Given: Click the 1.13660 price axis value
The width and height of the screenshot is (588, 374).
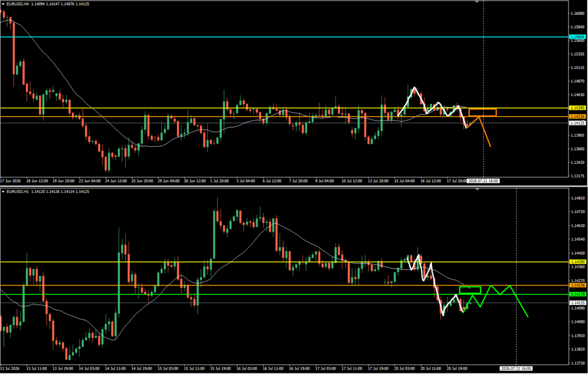Looking at the screenshot, I should pyautogui.click(x=578, y=149).
